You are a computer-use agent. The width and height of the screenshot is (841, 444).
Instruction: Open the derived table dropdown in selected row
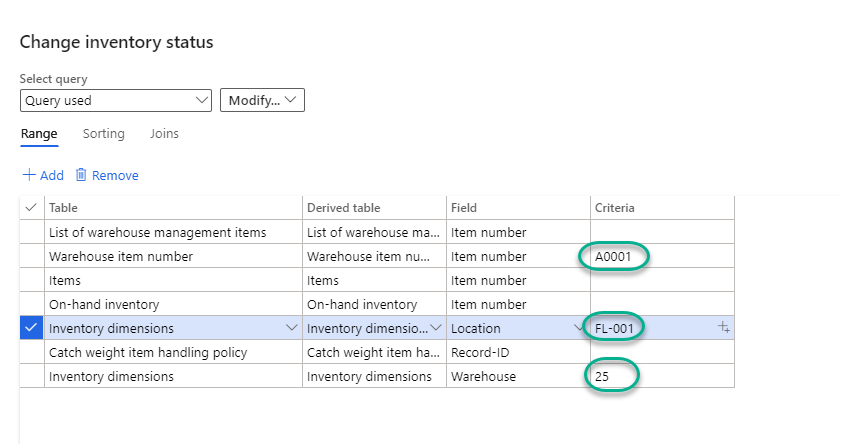point(435,328)
